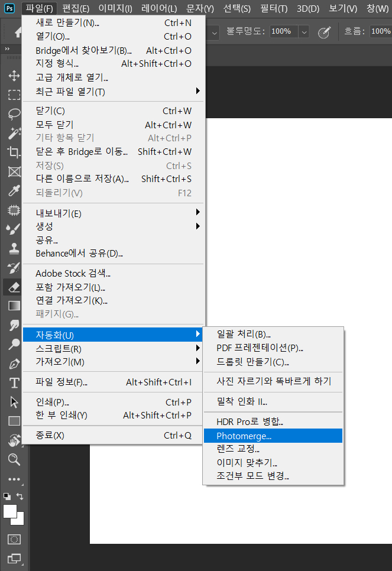Click the opacity 100% value field
392x571 pixels.
coord(284,32)
